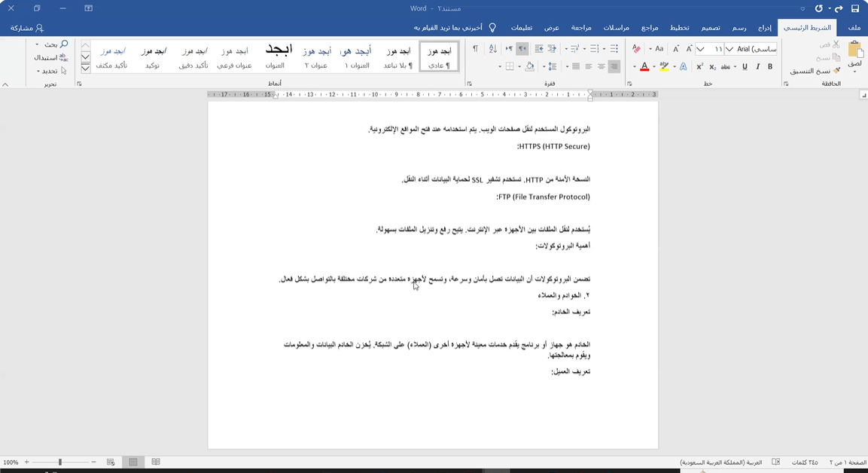Click the Bold (B) formatting icon
Image resolution: width=868 pixels, height=473 pixels.
click(770, 67)
